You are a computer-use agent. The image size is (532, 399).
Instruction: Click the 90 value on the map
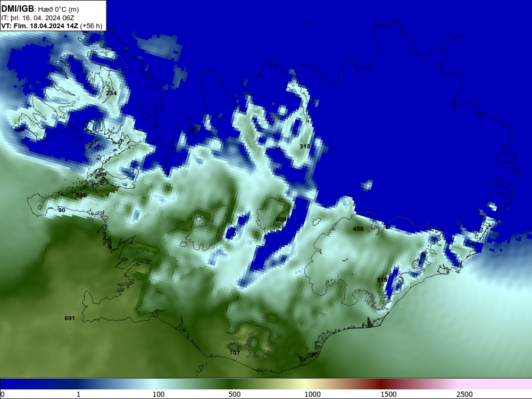coord(62,210)
